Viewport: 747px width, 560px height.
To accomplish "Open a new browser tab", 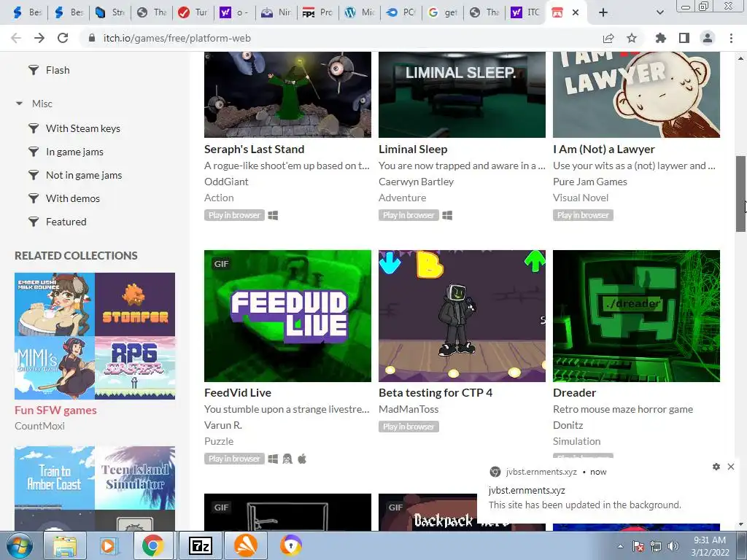I will point(603,12).
